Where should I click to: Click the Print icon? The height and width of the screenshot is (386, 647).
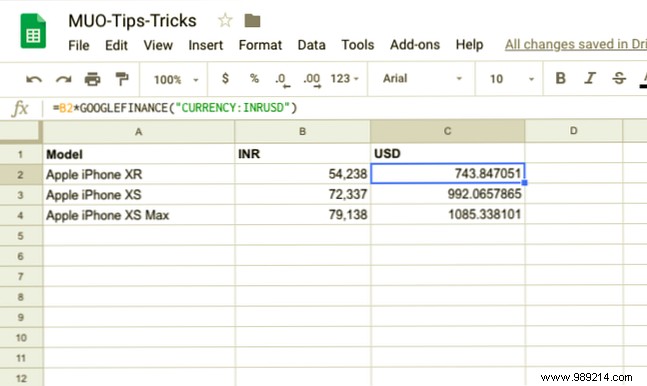pos(92,79)
